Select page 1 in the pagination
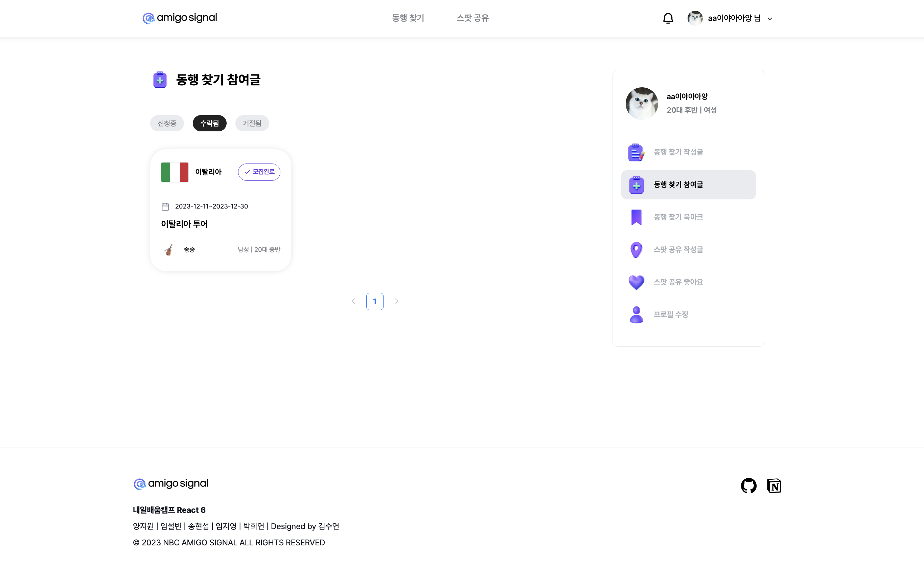 [x=375, y=301]
